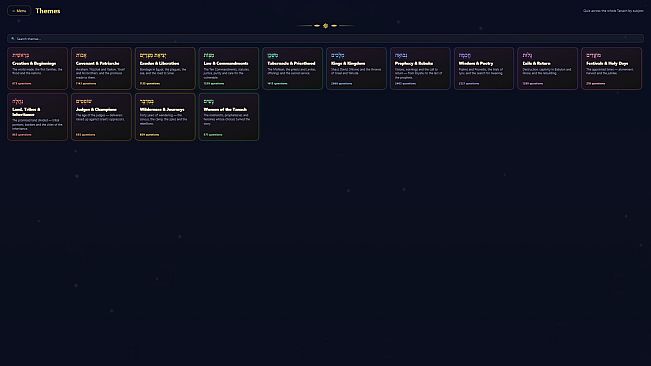
Task: Choose the Judges & Champions theme card
Action: tap(101, 117)
